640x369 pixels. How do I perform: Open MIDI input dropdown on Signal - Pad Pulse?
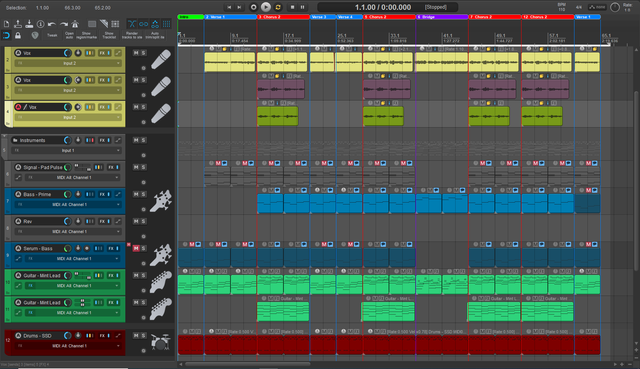point(72,178)
